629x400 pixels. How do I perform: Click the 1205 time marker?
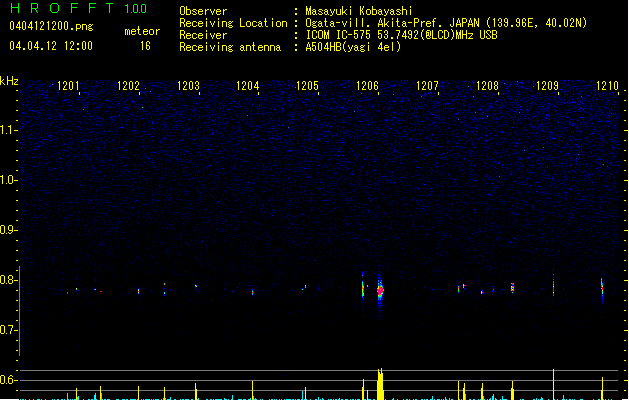[307, 86]
